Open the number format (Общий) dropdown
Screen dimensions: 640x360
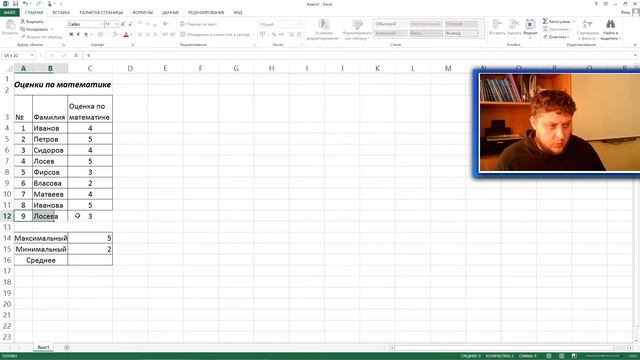[300, 24]
